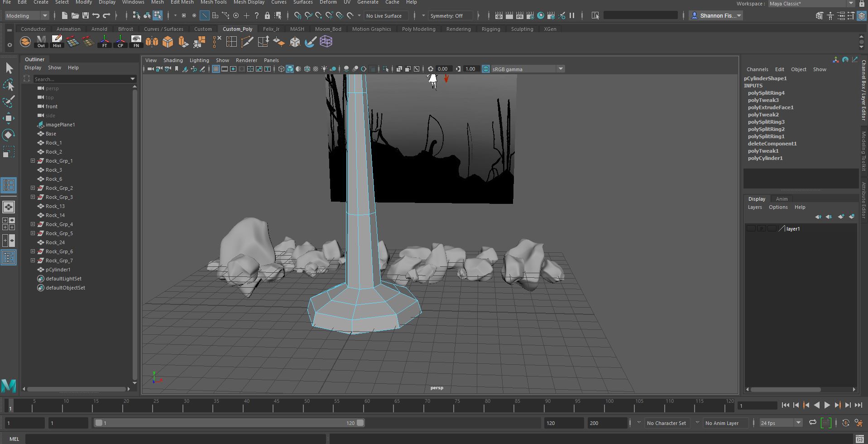
Task: Switch to the Rigging shelf tab
Action: tap(490, 29)
